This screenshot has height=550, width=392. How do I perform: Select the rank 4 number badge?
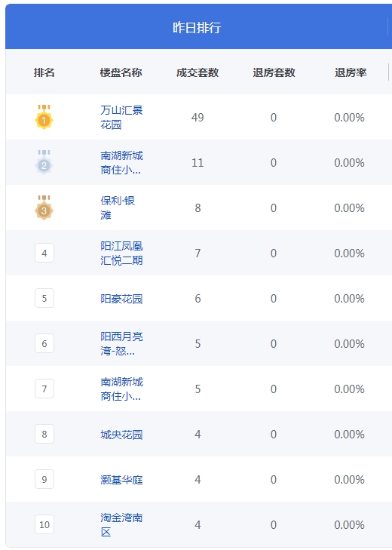(x=44, y=253)
